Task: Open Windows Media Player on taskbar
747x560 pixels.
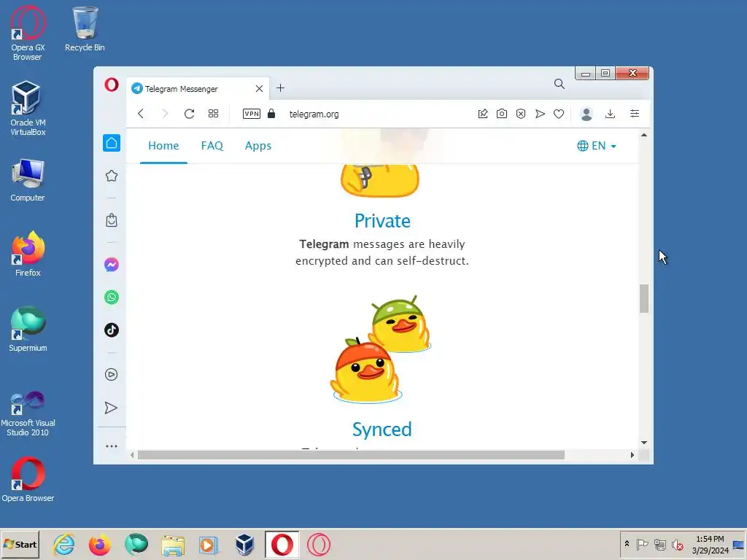Action: click(x=208, y=545)
